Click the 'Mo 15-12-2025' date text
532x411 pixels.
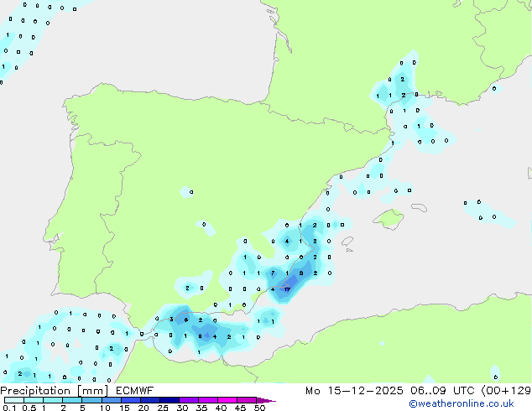click(354, 391)
